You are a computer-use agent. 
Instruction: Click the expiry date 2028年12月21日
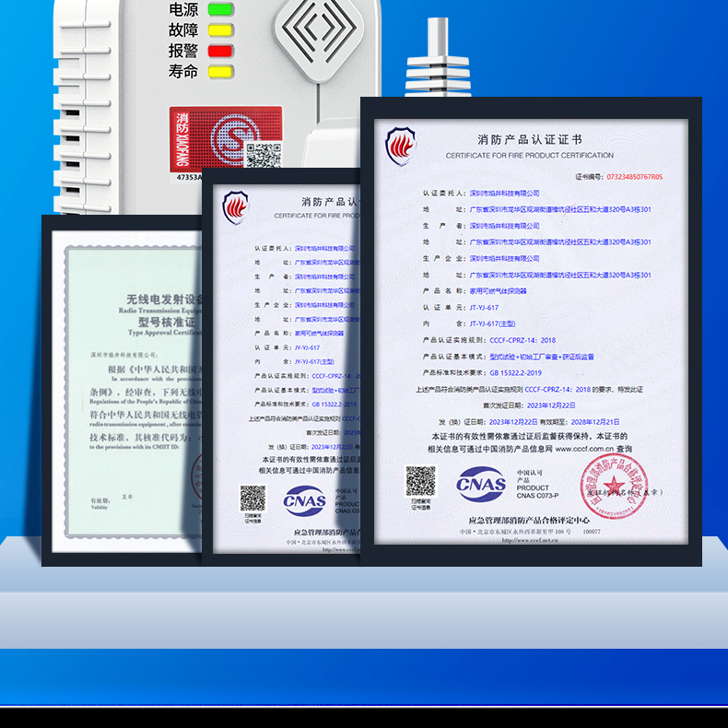[x=595, y=422]
